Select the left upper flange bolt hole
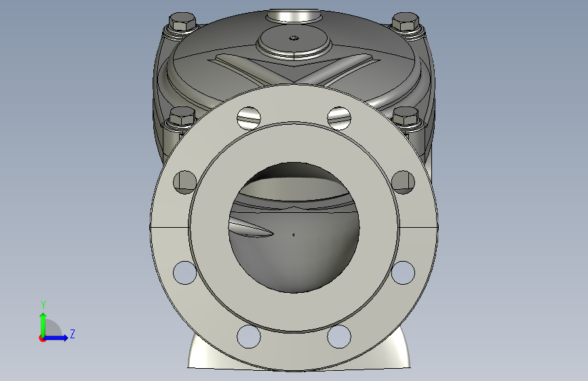 [x=185, y=182]
